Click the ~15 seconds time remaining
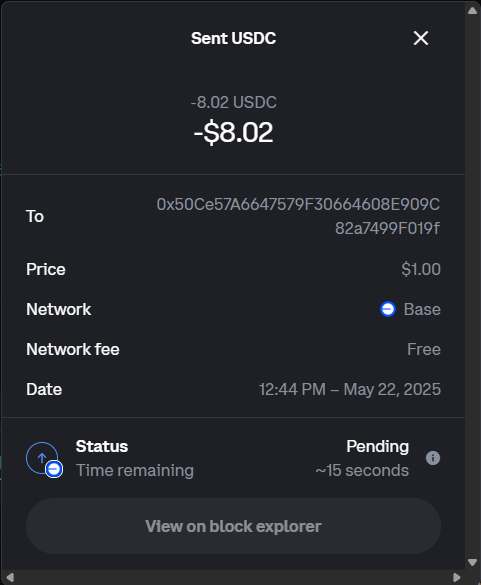Image resolution: width=481 pixels, height=585 pixels. tap(362, 470)
